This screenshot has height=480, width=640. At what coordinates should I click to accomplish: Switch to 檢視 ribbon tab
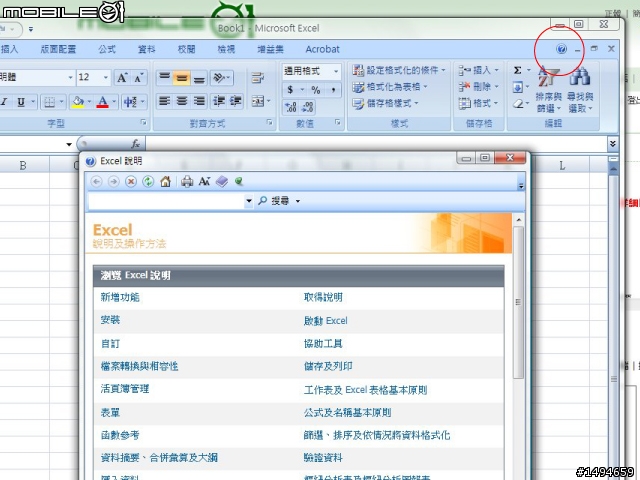pos(226,49)
